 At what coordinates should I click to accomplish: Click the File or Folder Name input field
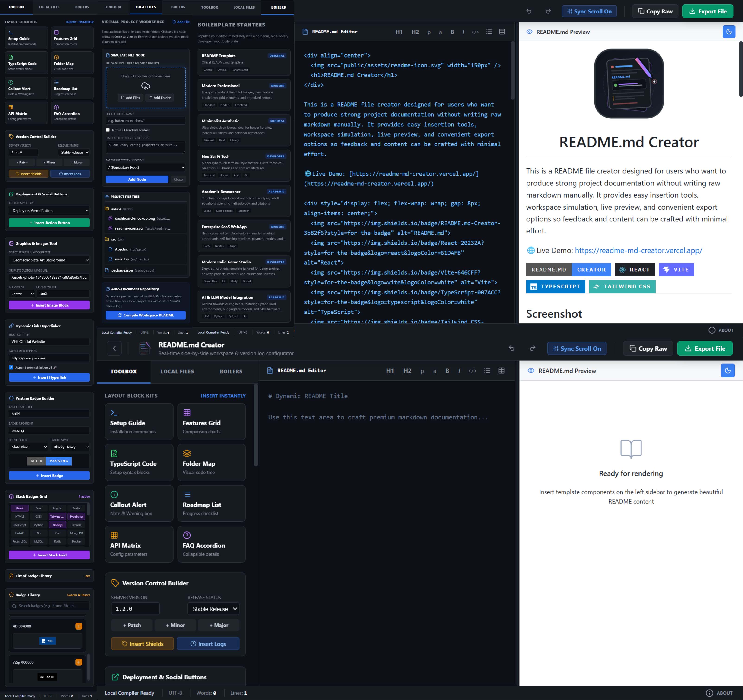[x=146, y=121]
